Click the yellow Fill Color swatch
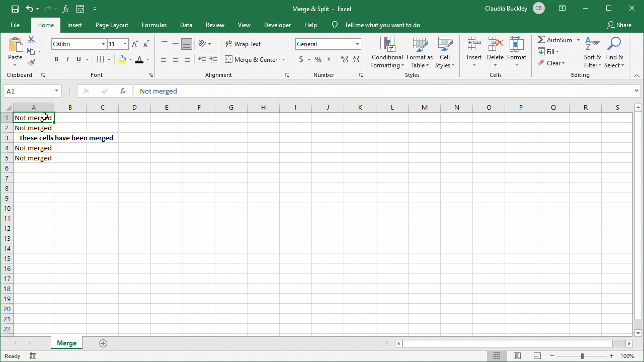Viewport: 644px width, 362px height. (122, 59)
